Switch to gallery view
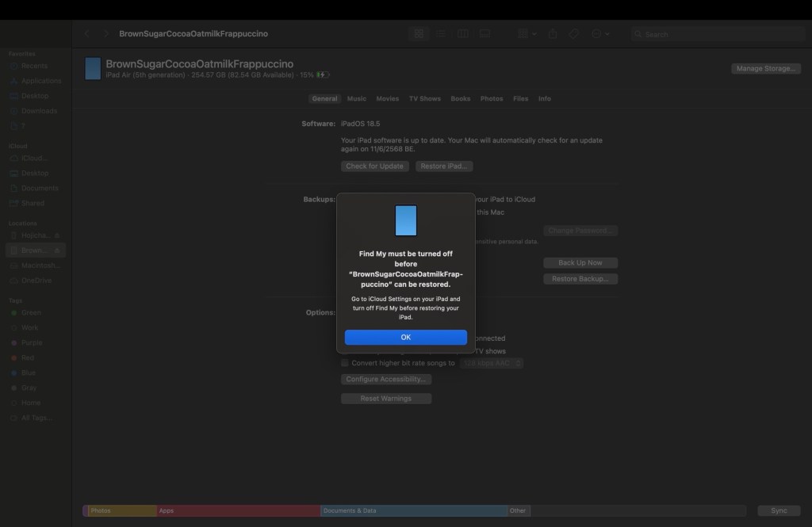The width and height of the screenshot is (812, 527). pyautogui.click(x=485, y=34)
